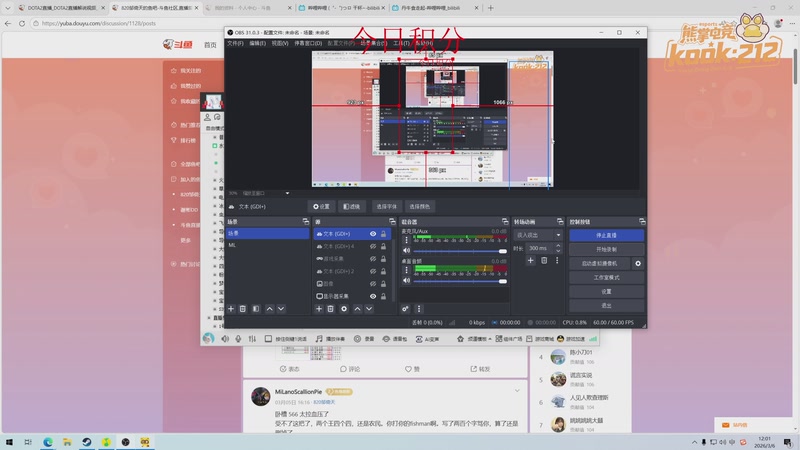Pop out the 源 dock panel

pos(392,221)
